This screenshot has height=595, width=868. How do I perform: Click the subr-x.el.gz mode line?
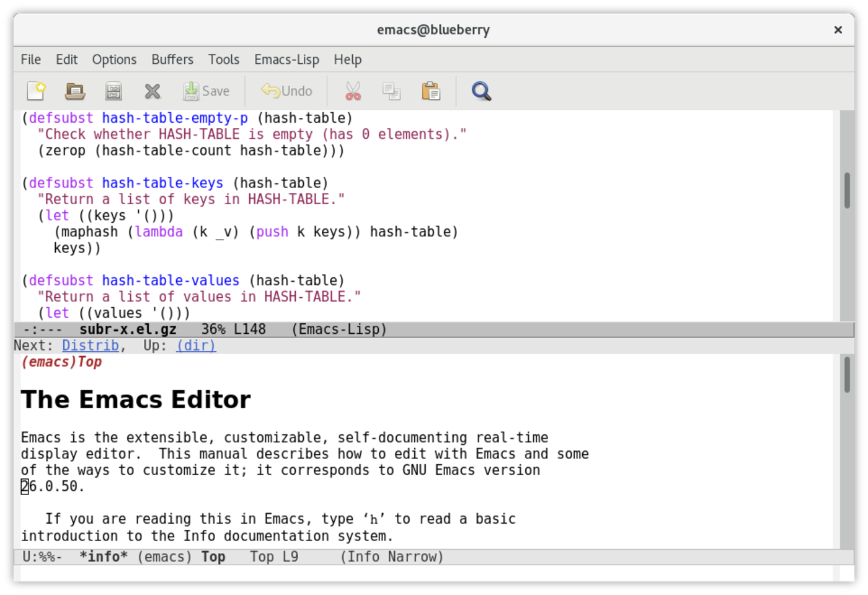127,329
